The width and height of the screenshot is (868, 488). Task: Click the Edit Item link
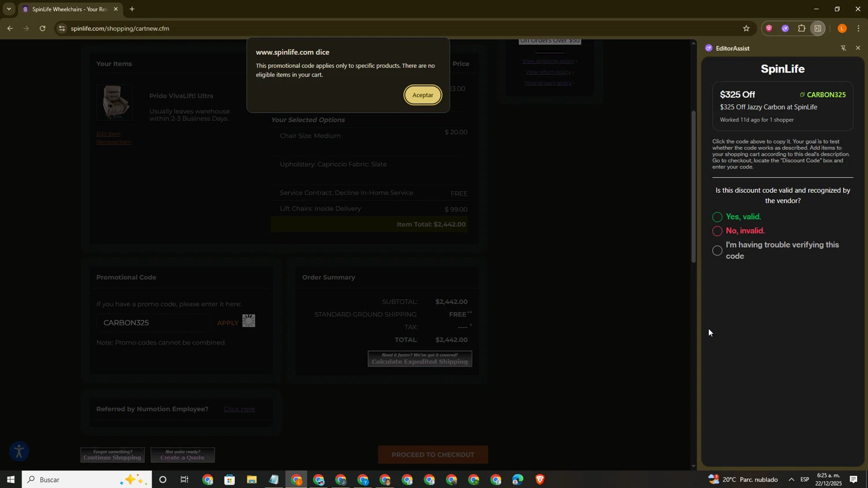tap(108, 134)
